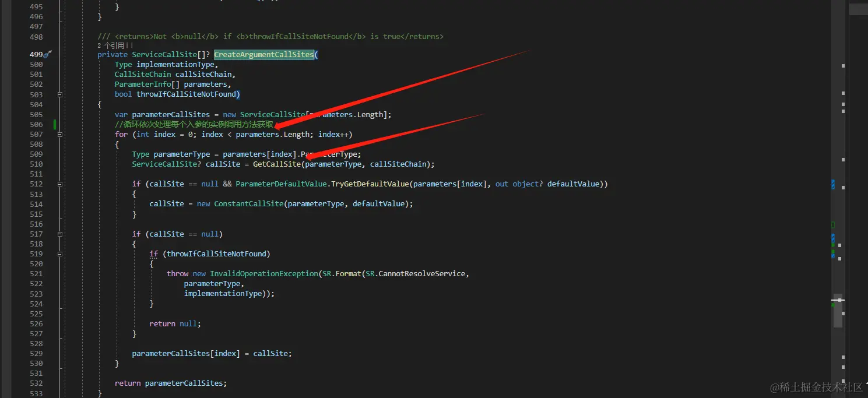Click the "for" keyword on line 507
Viewport: 868px width, 398px height.
pyautogui.click(x=121, y=135)
